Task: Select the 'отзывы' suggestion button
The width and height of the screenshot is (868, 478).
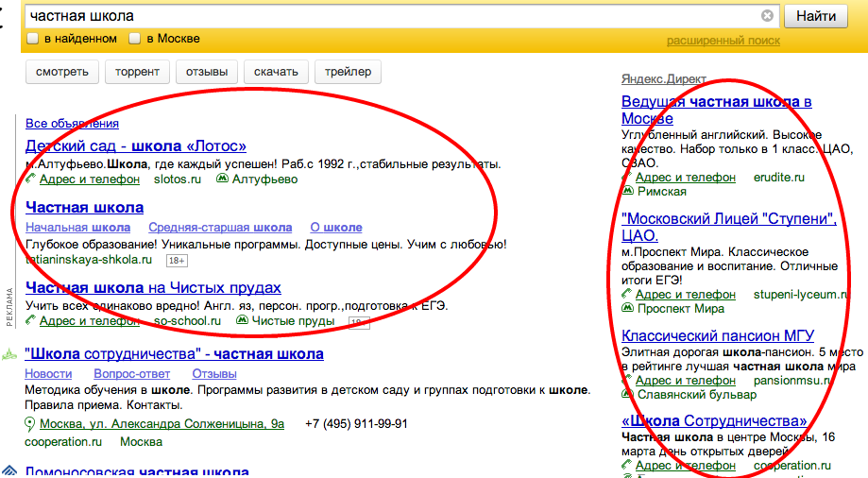Action: pyautogui.click(x=207, y=72)
